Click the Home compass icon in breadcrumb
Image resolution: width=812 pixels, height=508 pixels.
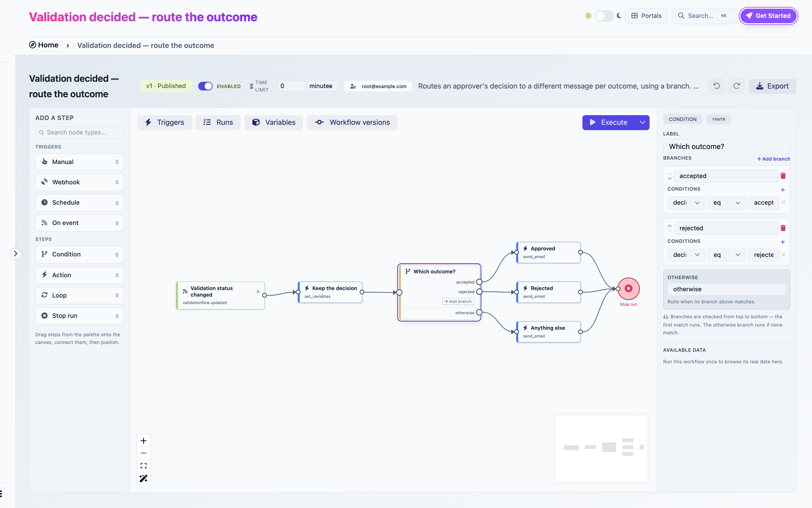pos(33,45)
